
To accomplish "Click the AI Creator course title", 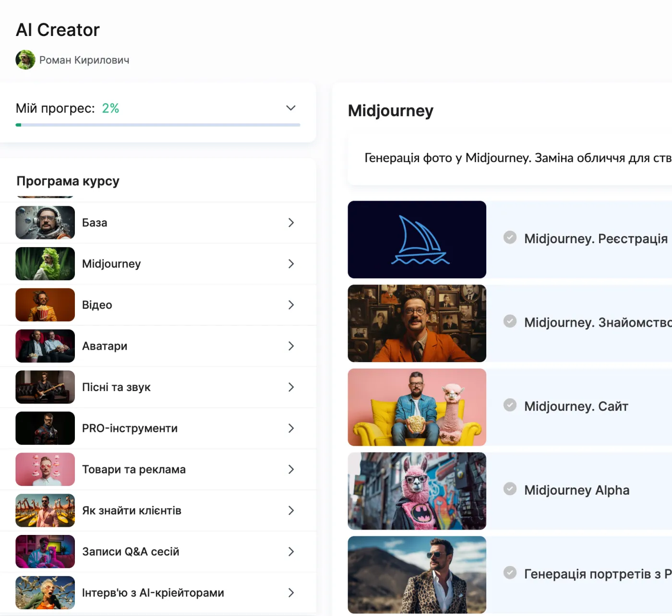I will coord(58,30).
